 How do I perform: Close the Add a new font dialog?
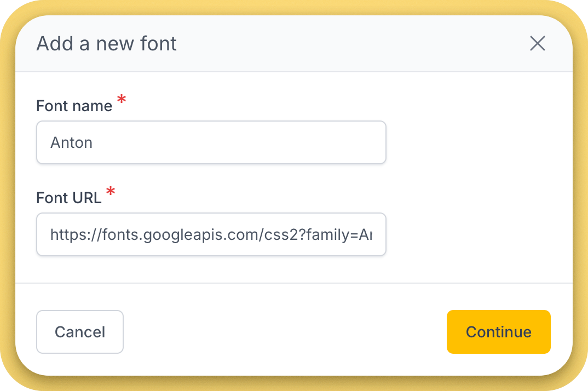[x=537, y=44]
